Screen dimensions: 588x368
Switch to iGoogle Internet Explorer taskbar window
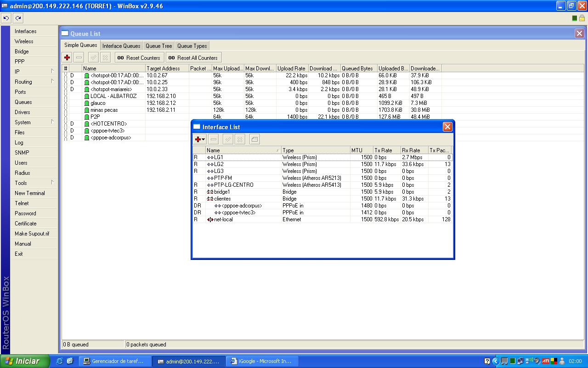[x=263, y=361]
